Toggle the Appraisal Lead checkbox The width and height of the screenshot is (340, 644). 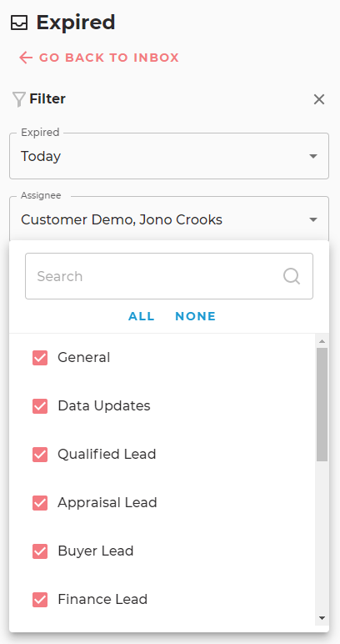coord(40,503)
